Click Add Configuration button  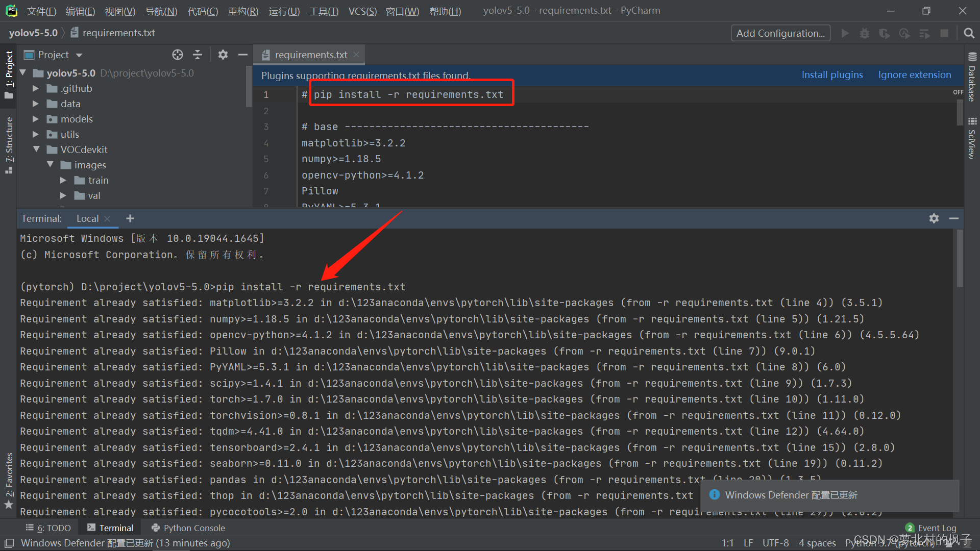tap(780, 33)
